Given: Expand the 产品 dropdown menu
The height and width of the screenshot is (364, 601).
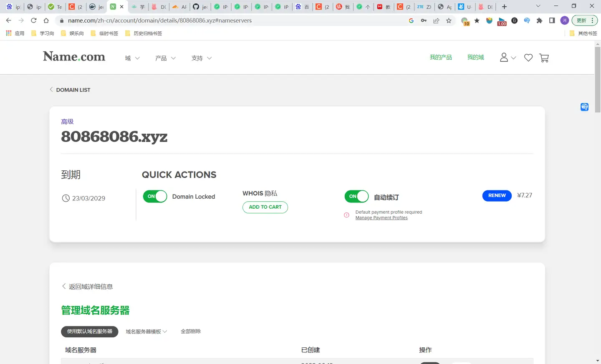Looking at the screenshot, I should point(165,58).
